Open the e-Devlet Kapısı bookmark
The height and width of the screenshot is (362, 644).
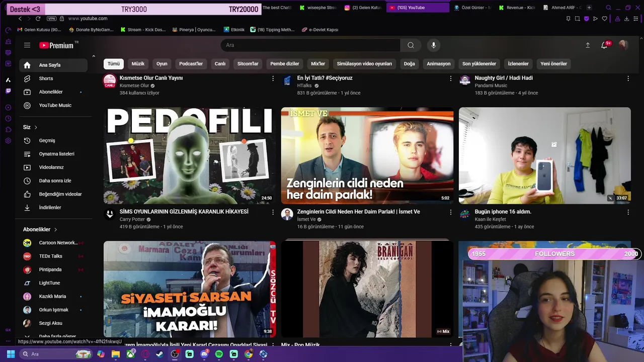[320, 30]
